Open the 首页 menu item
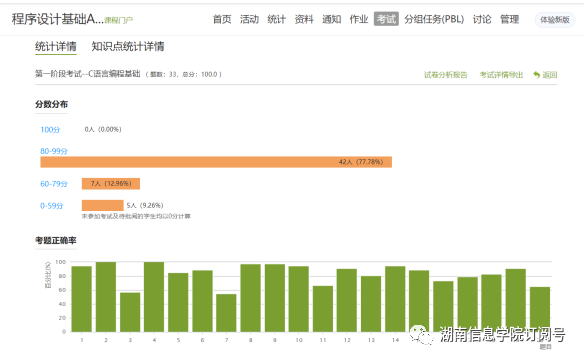 pos(222,19)
